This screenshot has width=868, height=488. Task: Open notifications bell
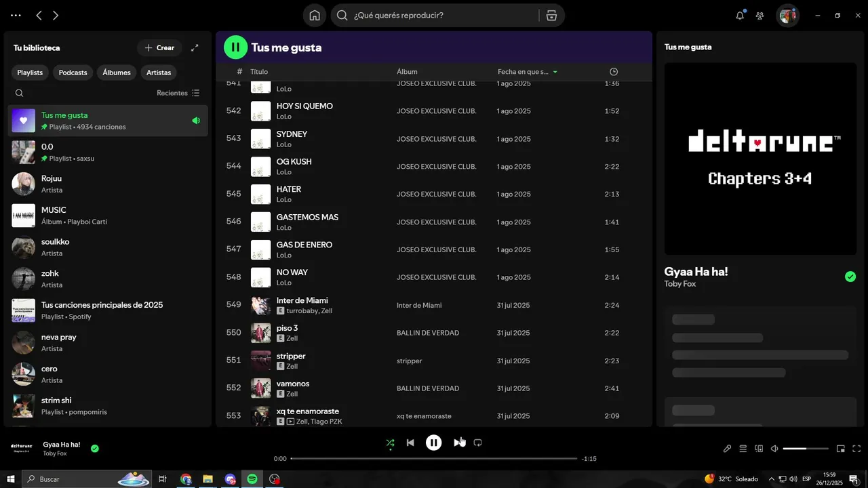click(x=740, y=15)
